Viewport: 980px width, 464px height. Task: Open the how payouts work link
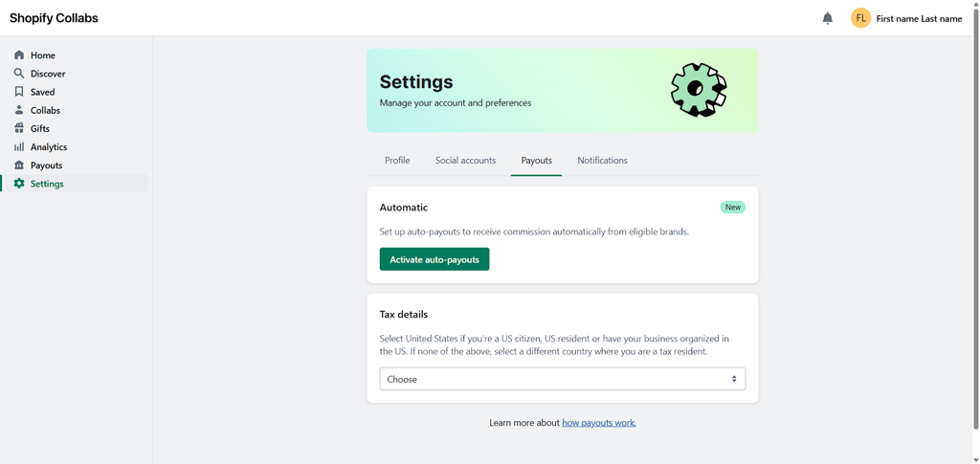[x=599, y=423]
